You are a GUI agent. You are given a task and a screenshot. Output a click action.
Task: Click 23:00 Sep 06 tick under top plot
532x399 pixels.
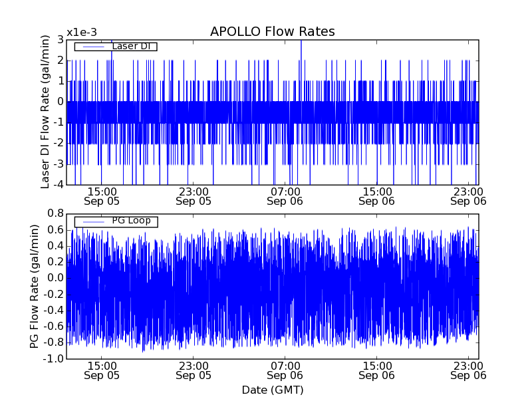tap(468, 196)
